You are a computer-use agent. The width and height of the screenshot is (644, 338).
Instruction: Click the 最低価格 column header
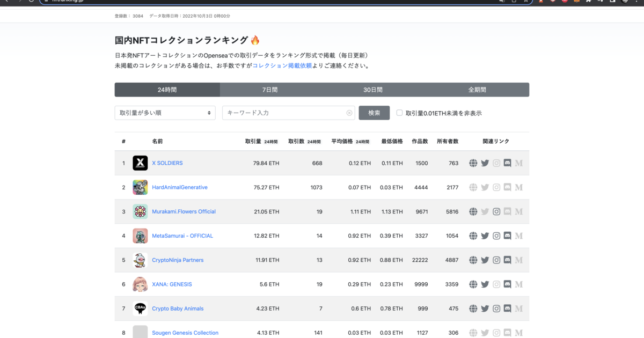[392, 142]
